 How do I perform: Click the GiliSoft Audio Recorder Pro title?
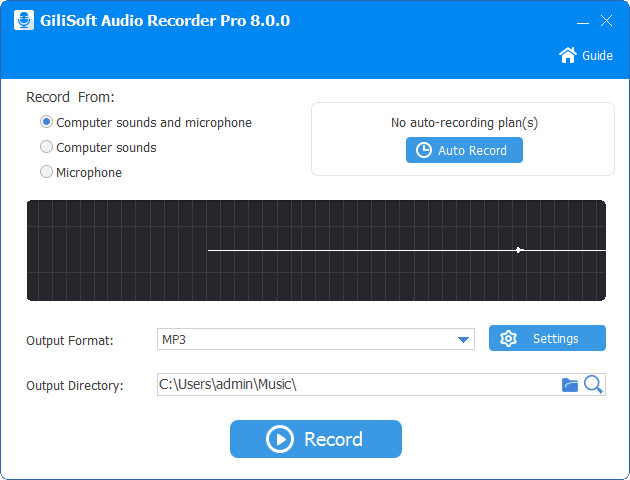pyautogui.click(x=165, y=20)
